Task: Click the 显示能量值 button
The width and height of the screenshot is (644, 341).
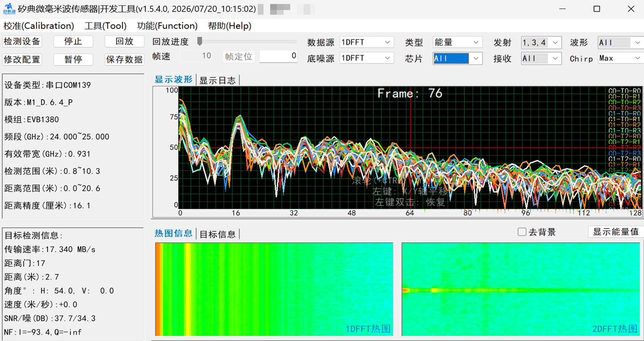Action: point(616,232)
